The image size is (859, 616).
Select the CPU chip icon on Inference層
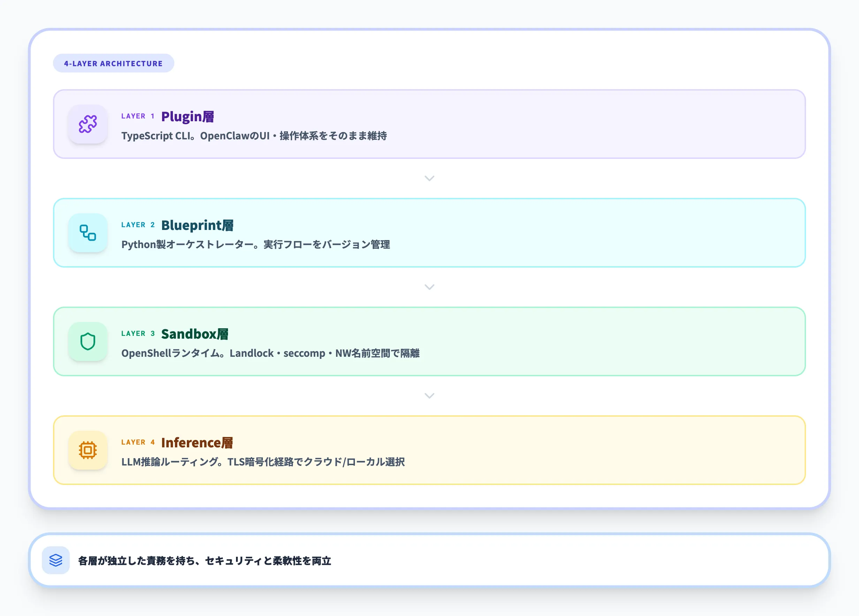click(88, 451)
